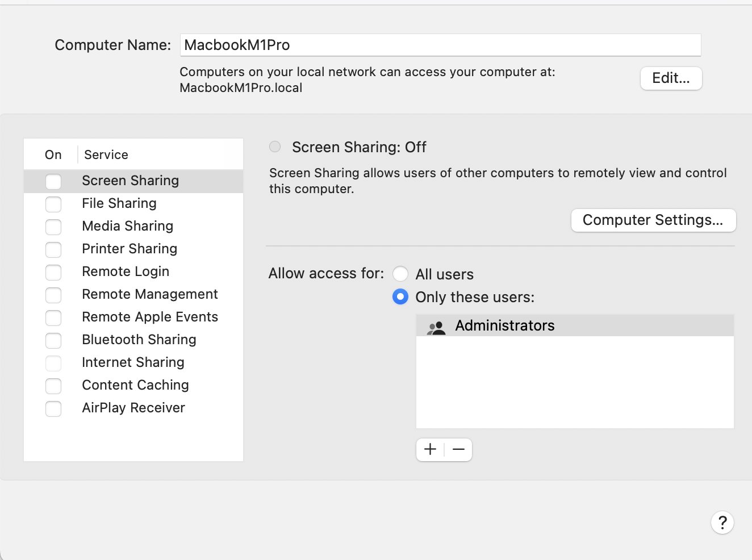
Task: Select Remote Login service row
Action: click(x=133, y=271)
